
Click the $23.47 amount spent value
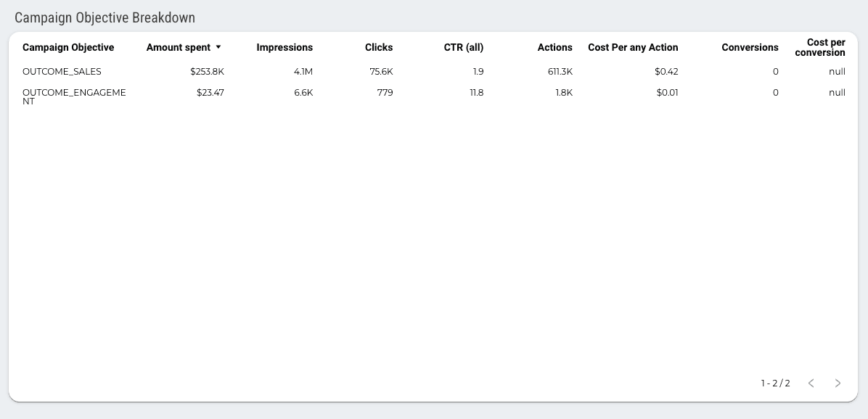coord(210,93)
